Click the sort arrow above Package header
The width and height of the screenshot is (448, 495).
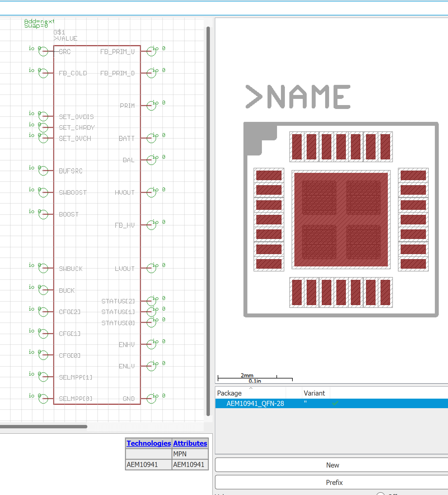(251, 388)
